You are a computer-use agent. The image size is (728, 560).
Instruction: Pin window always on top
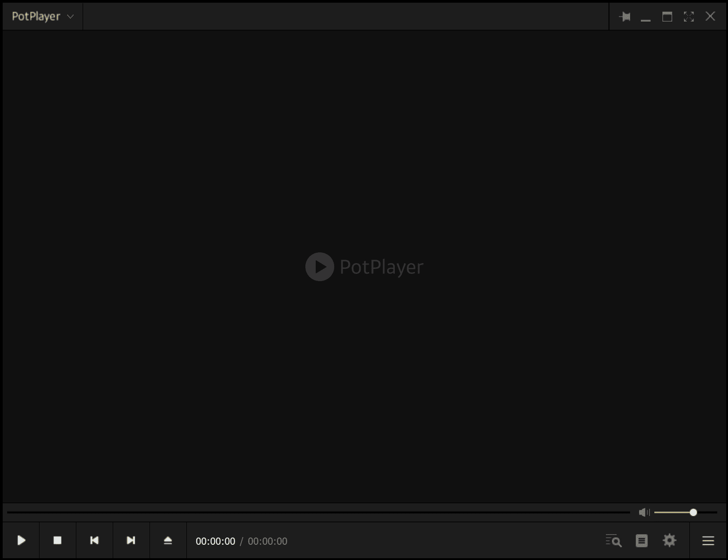point(624,17)
